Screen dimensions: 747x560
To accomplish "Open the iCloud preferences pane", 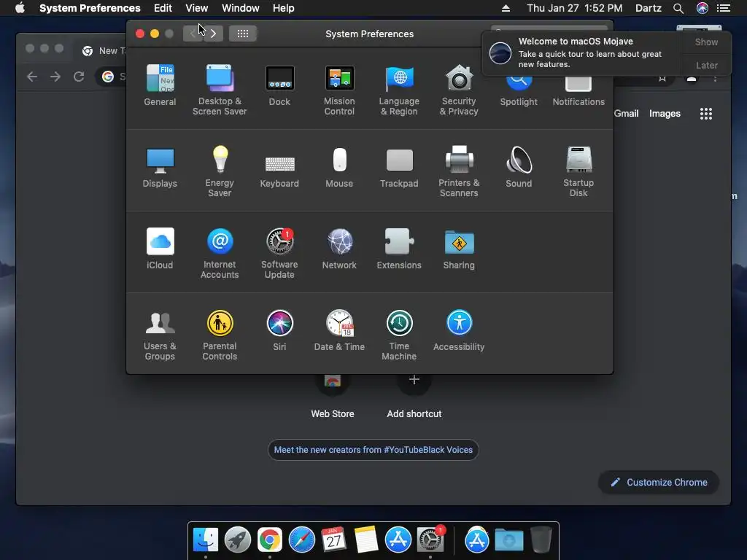I will [160, 249].
